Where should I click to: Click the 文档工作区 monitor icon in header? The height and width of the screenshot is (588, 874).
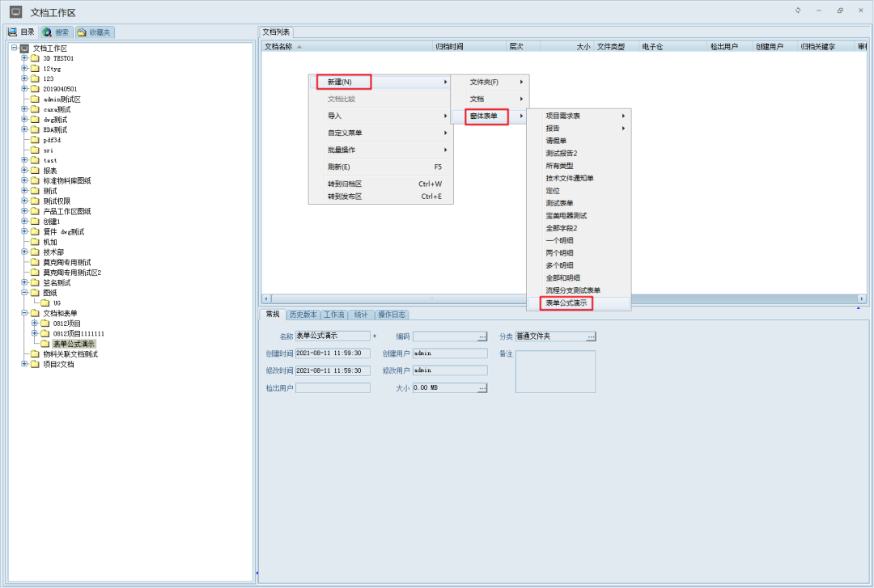[x=15, y=12]
